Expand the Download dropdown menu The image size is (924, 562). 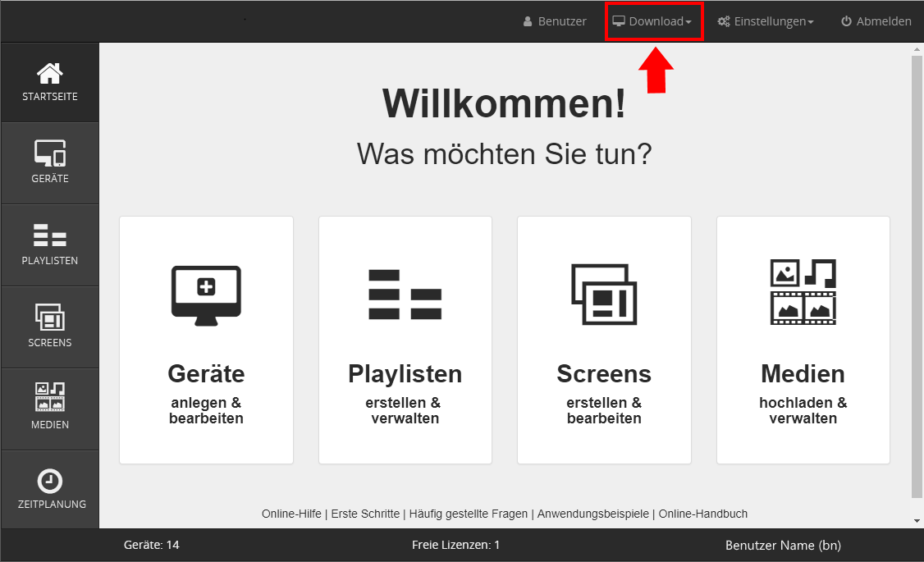653,21
